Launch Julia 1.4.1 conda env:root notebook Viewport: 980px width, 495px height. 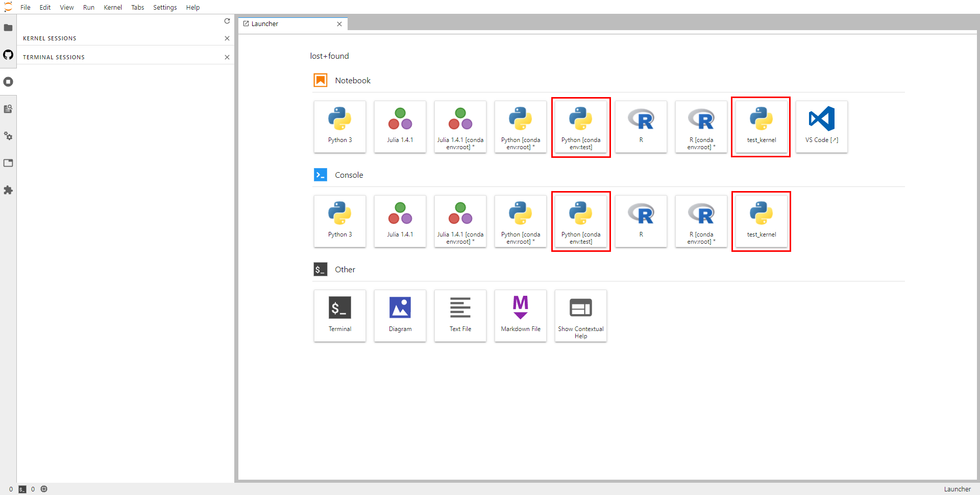(460, 127)
